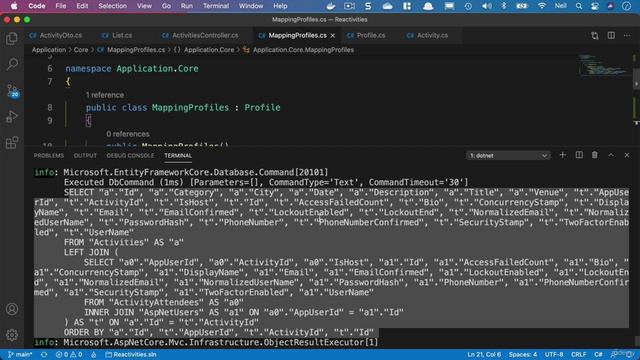
Task: Select the TERMINAL panel tab
Action: (178, 156)
